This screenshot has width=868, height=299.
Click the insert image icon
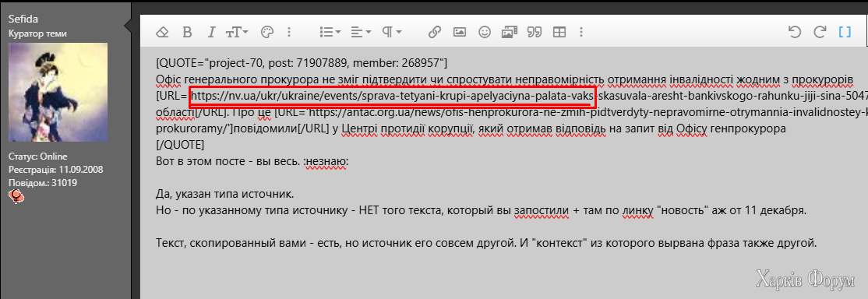tap(460, 32)
